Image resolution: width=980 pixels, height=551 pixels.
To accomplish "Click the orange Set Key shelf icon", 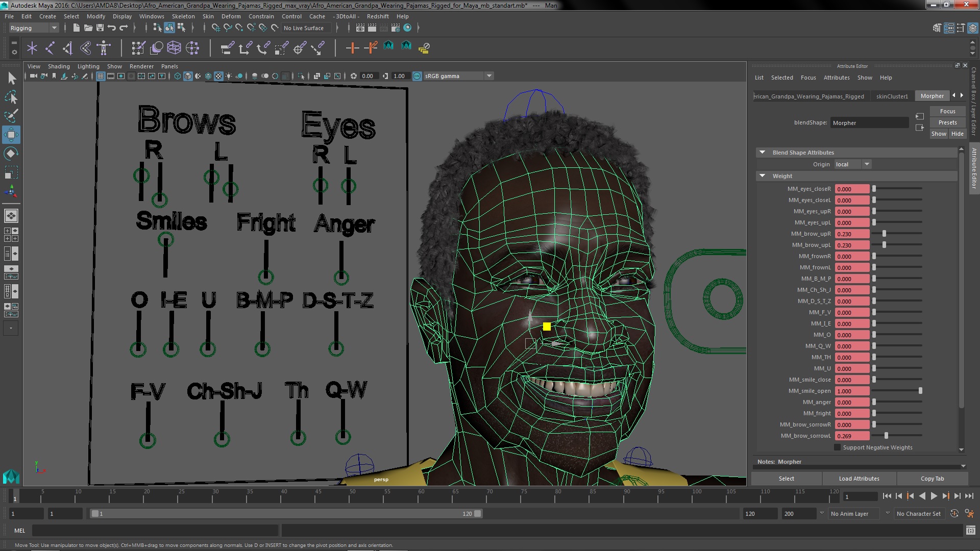I will [352, 48].
